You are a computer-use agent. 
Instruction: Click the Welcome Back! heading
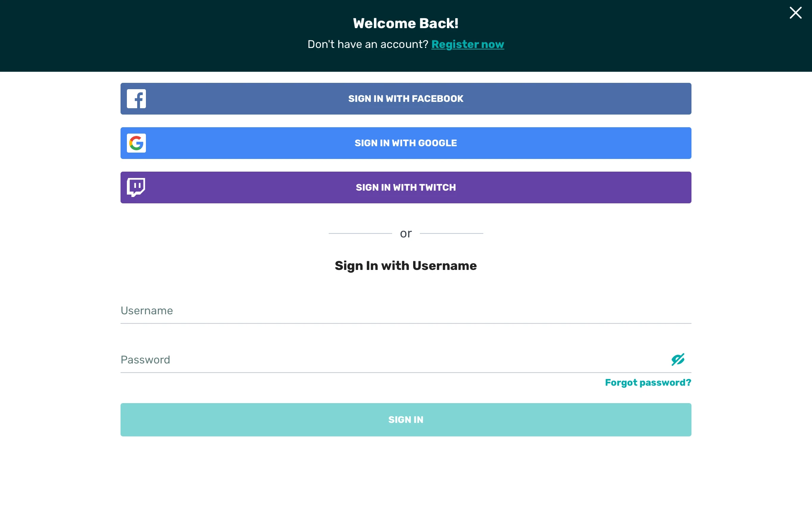coord(406,23)
